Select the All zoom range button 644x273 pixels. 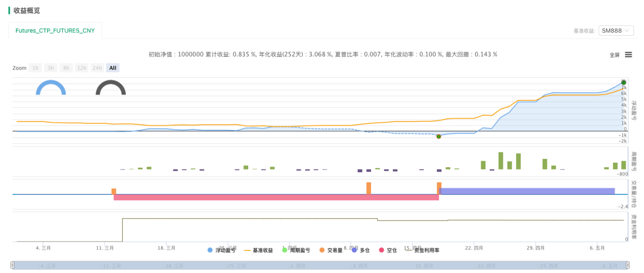pos(112,68)
